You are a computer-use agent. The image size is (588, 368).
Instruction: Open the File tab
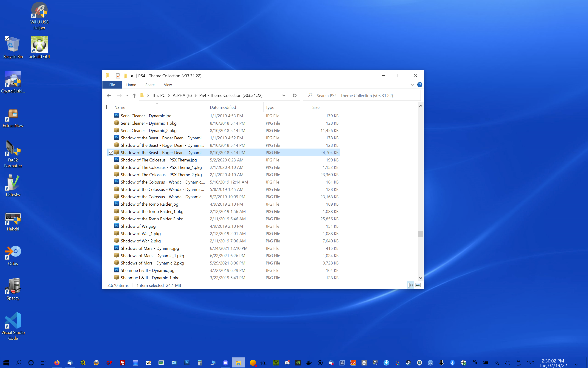112,85
